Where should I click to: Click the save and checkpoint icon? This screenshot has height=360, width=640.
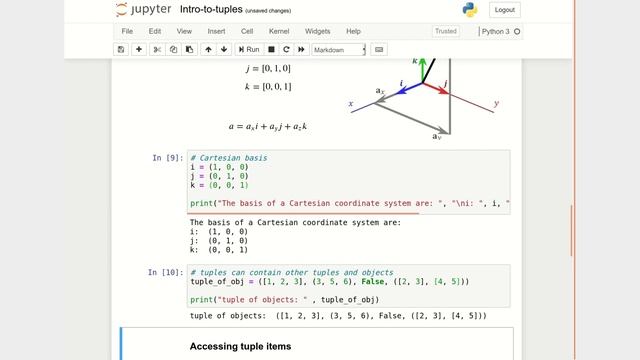click(121, 49)
